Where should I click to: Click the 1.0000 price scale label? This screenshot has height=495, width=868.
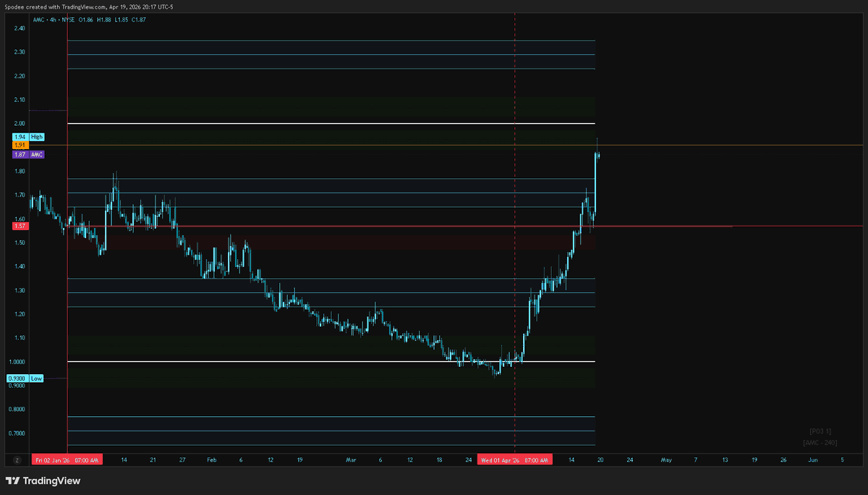click(x=17, y=362)
